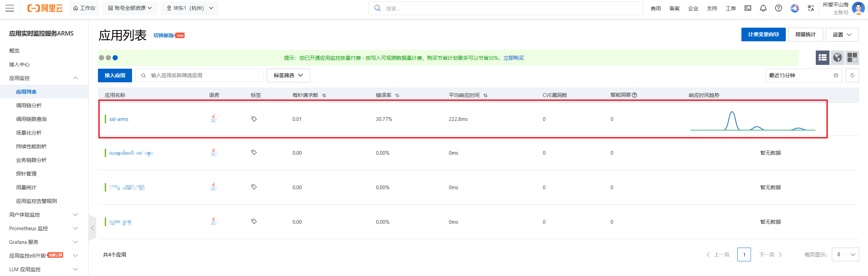868x276 pixels.
Task: Expand the user experience monitoring section
Action: tap(75, 215)
